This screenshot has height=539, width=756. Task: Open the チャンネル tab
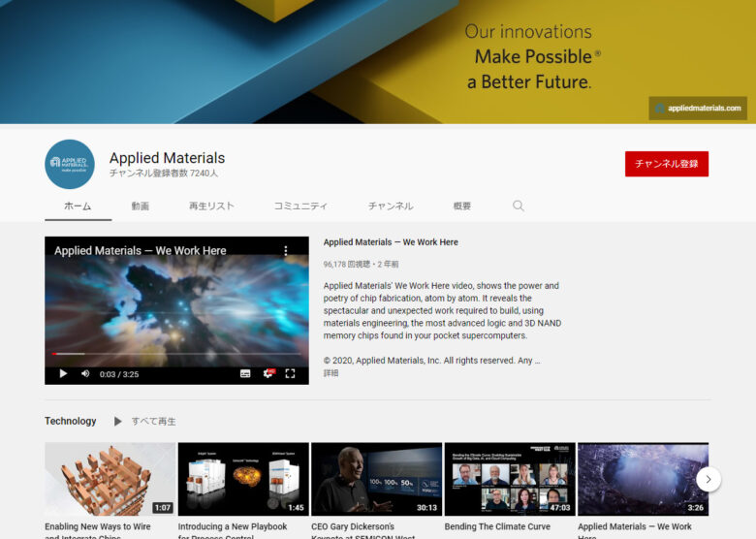[391, 206]
